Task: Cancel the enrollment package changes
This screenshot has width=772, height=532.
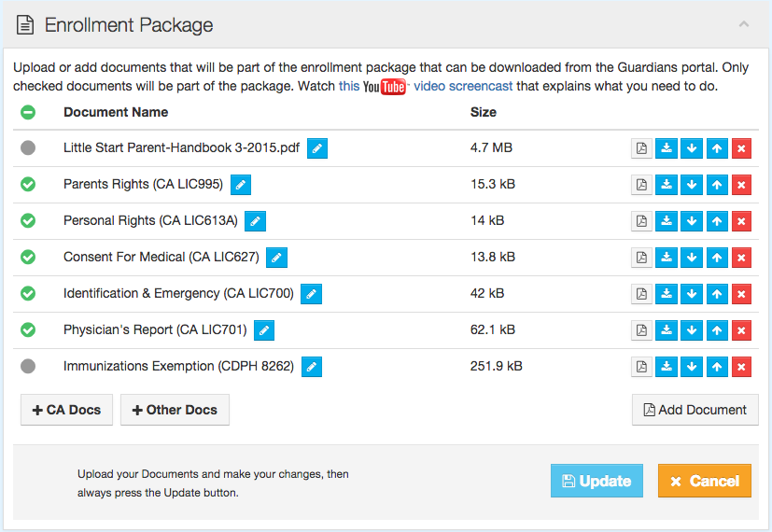Action: coord(704,482)
